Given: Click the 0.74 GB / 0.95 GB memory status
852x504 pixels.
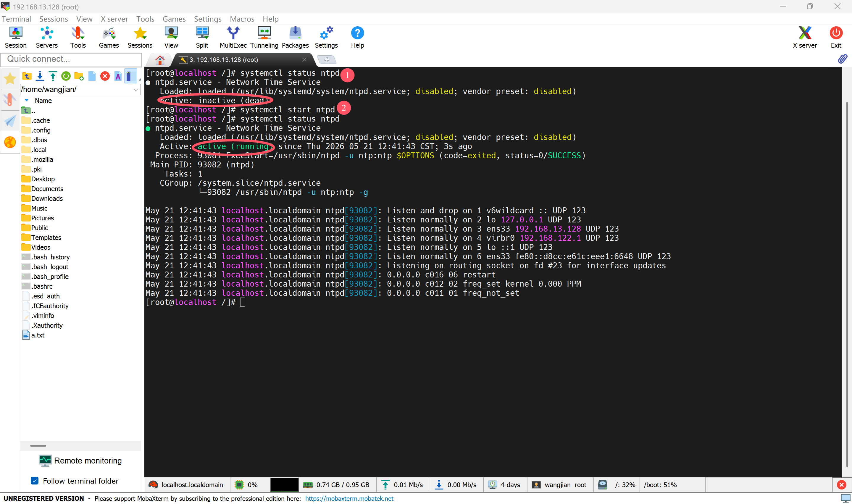Looking at the screenshot, I should tap(336, 485).
